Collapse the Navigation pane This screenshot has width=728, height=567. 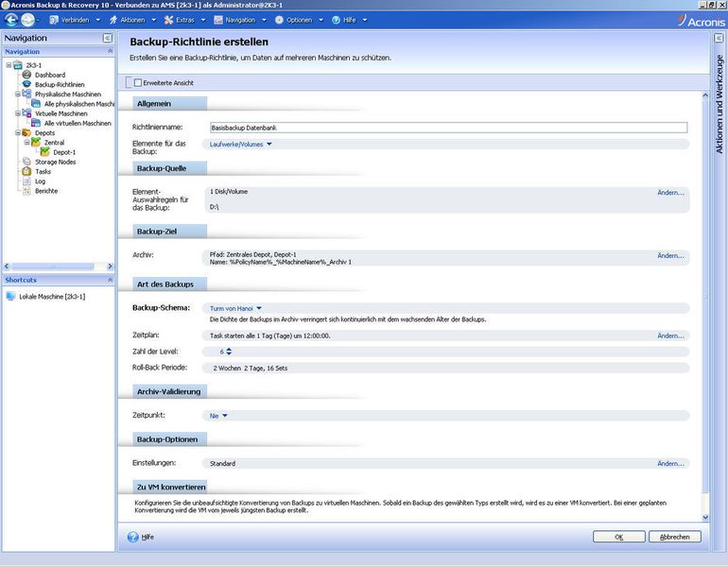[x=107, y=38]
